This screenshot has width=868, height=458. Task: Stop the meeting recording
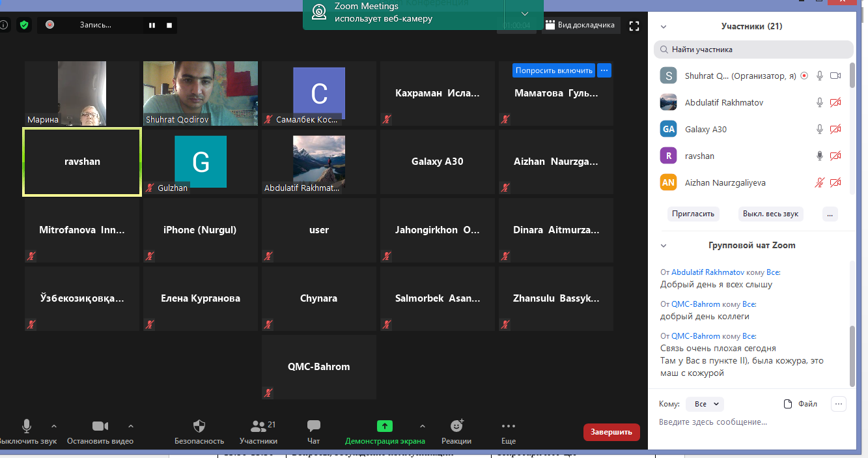point(169,25)
